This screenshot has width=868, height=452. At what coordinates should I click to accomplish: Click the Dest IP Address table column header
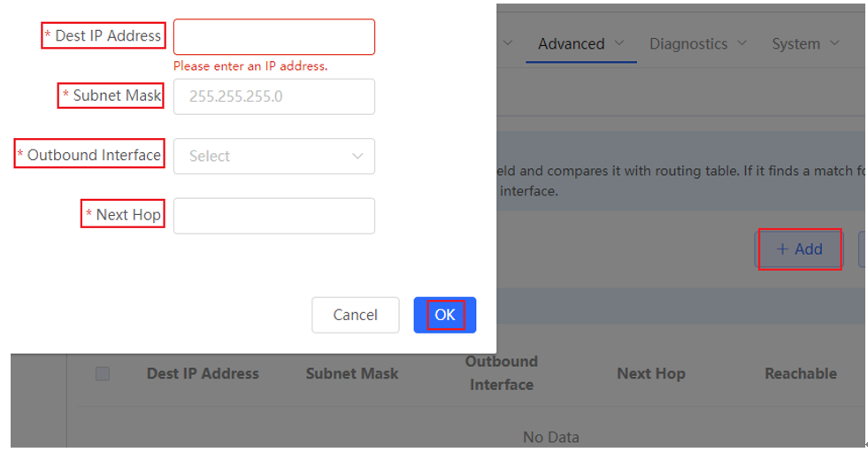click(203, 373)
